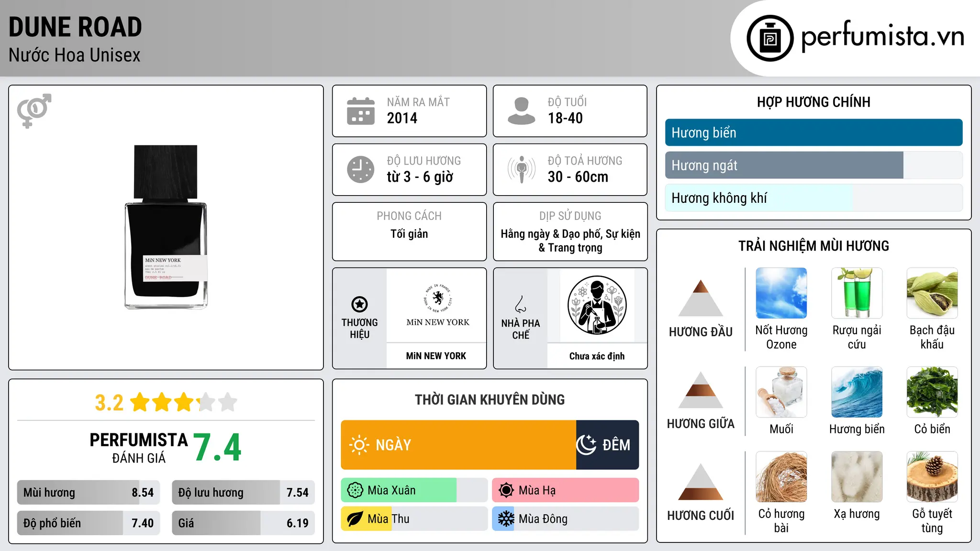The width and height of the screenshot is (980, 551).
Task: Click the Mùa Thu season bar
Action: pos(414,519)
